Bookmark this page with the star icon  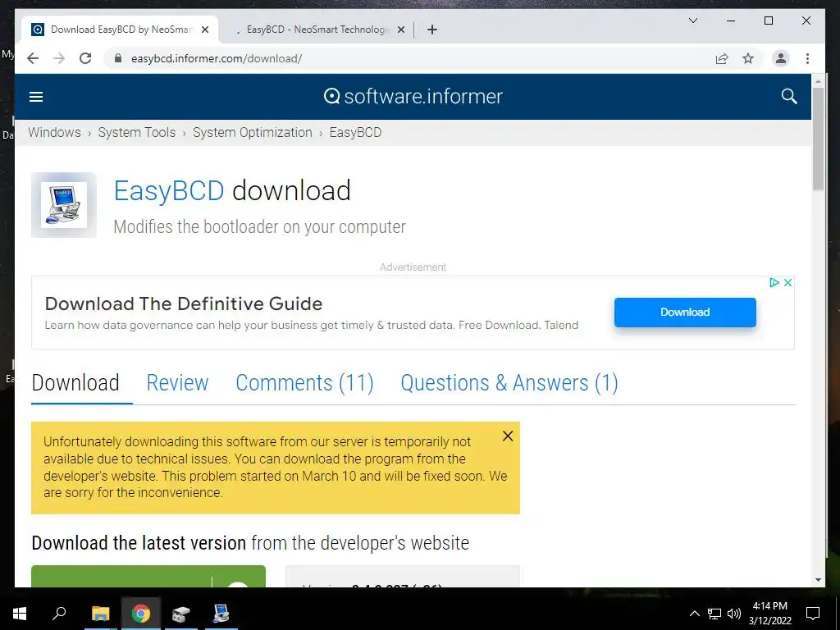point(748,58)
